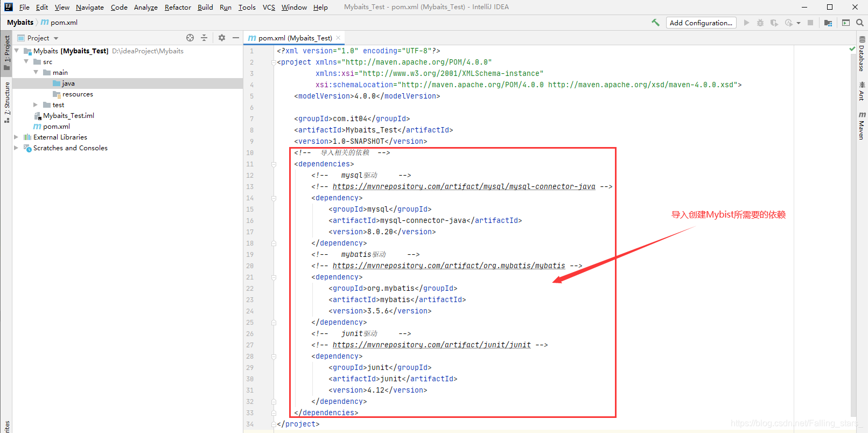Click the profiler run dropdown icon
Viewport: 868px width, 433px height.
[x=792, y=23]
